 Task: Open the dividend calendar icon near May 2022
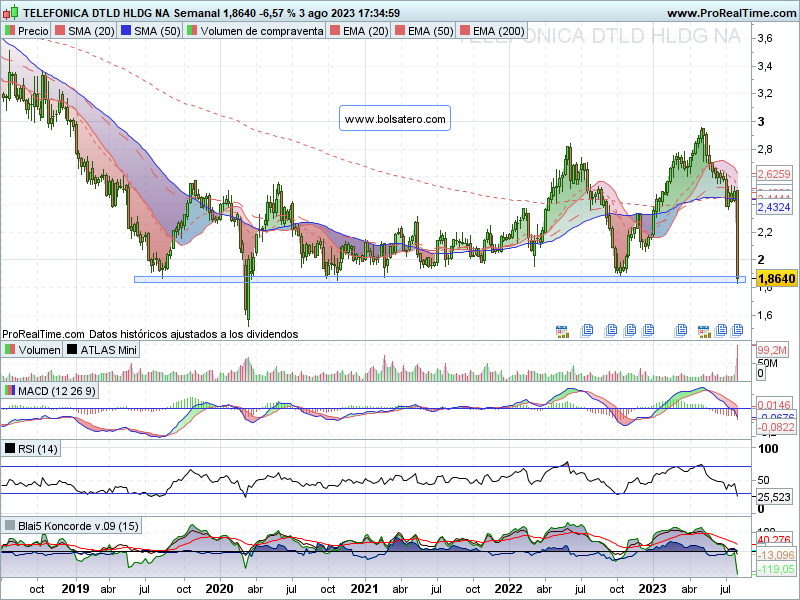(x=562, y=331)
